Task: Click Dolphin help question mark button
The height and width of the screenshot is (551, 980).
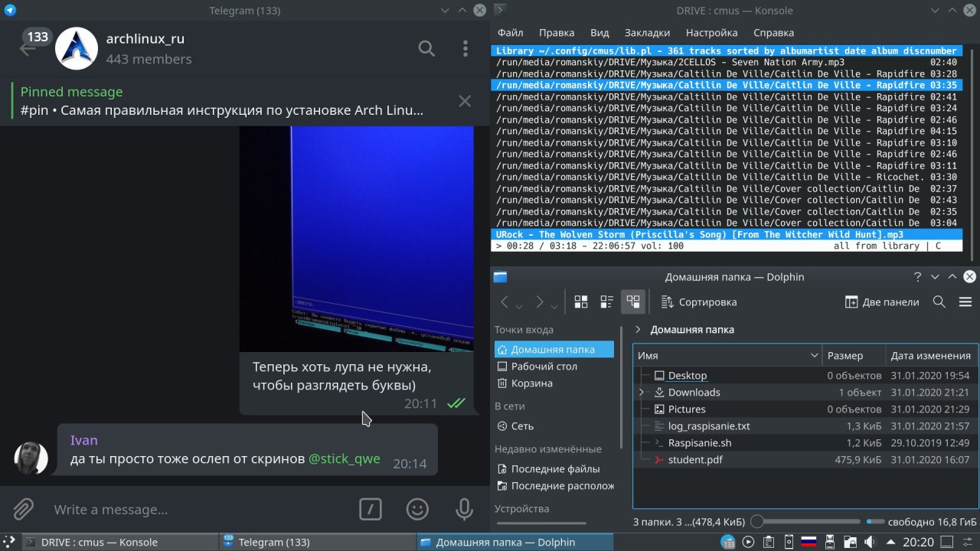Action: 918,277
